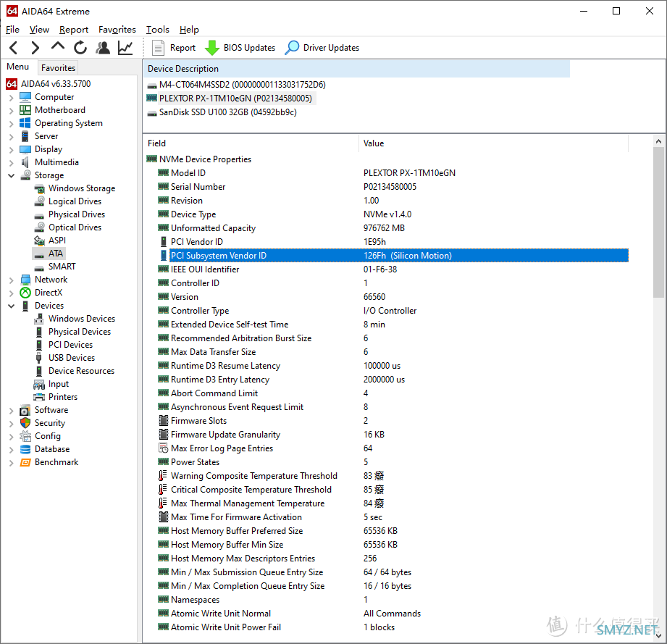Open the File menu
This screenshot has height=644, width=667.
point(12,30)
